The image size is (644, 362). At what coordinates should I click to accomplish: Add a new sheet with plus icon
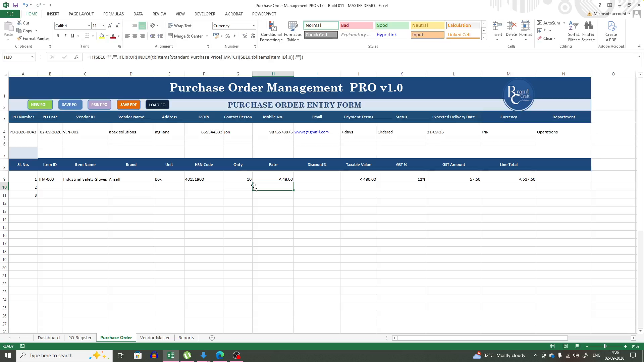(x=212, y=338)
